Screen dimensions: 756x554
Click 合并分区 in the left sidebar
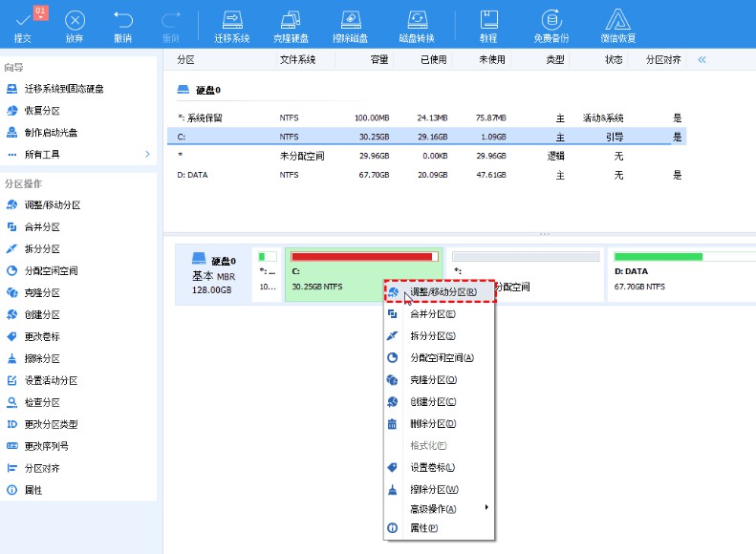[42, 227]
